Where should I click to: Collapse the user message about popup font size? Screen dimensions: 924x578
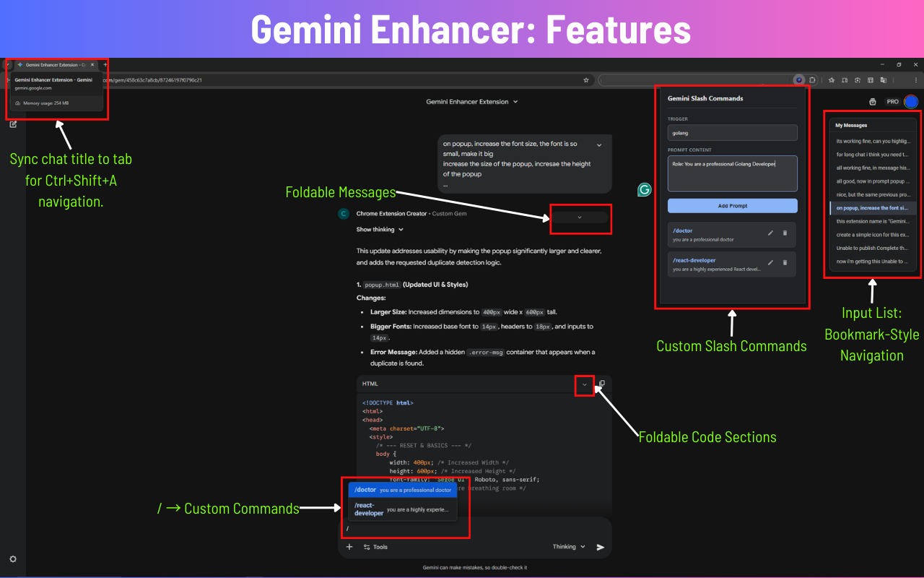pyautogui.click(x=599, y=145)
